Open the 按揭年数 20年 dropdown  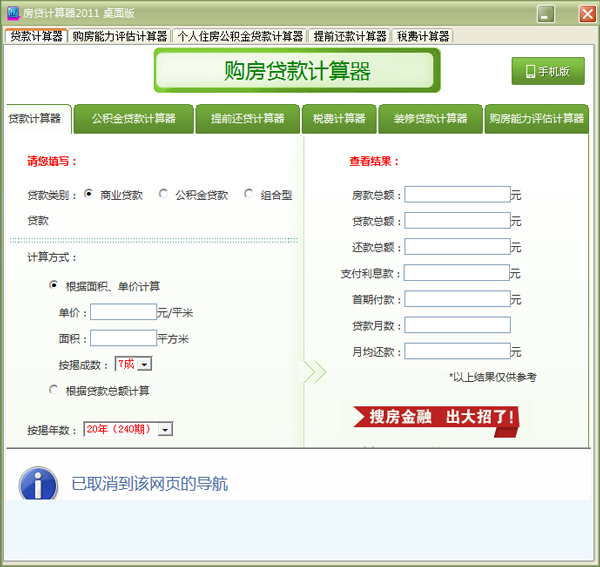(128, 429)
